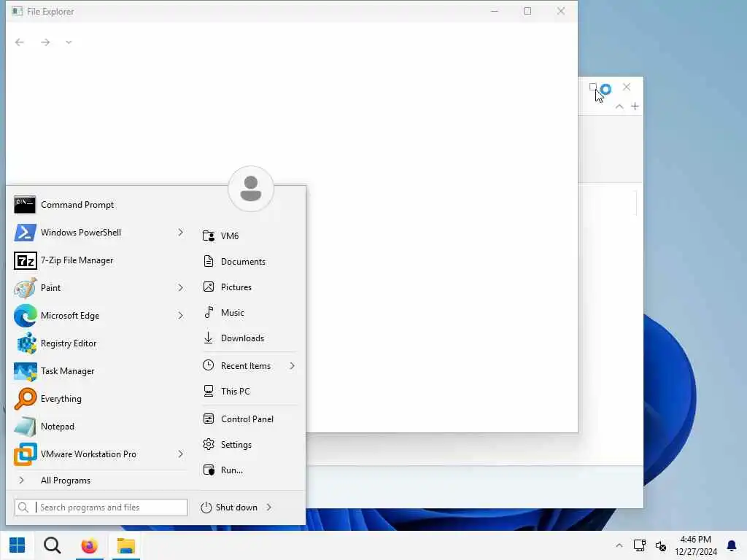Click the muted volume tray icon
The image size is (747, 560).
661,545
